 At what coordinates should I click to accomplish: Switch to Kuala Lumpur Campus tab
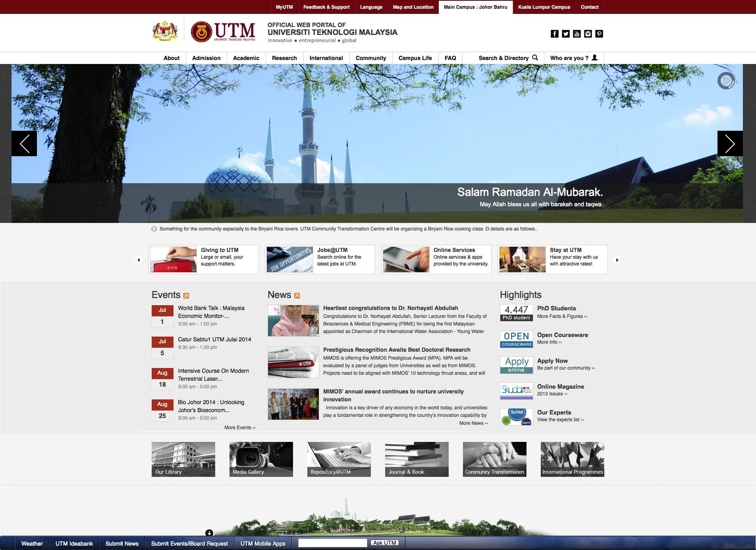[544, 7]
